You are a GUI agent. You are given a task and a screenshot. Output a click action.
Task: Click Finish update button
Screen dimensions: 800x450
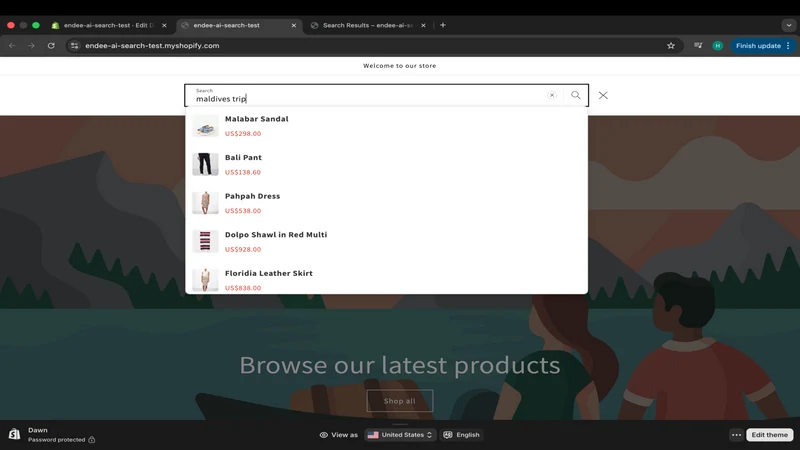click(758, 45)
